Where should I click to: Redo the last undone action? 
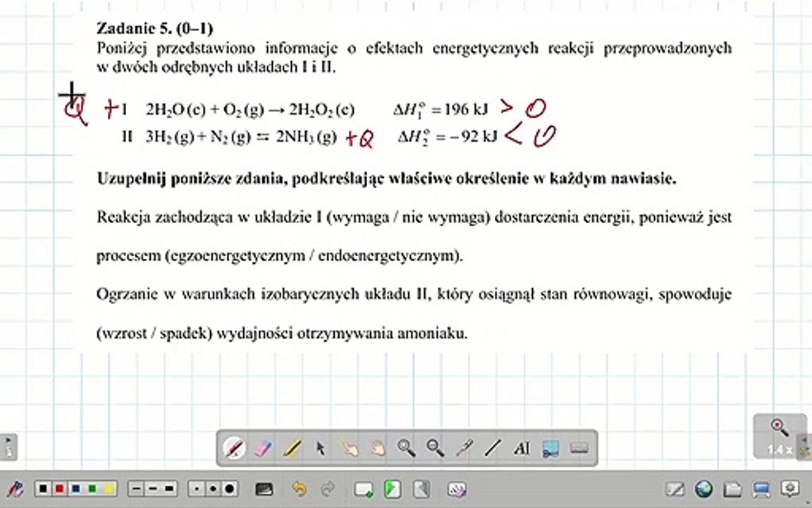point(328,489)
